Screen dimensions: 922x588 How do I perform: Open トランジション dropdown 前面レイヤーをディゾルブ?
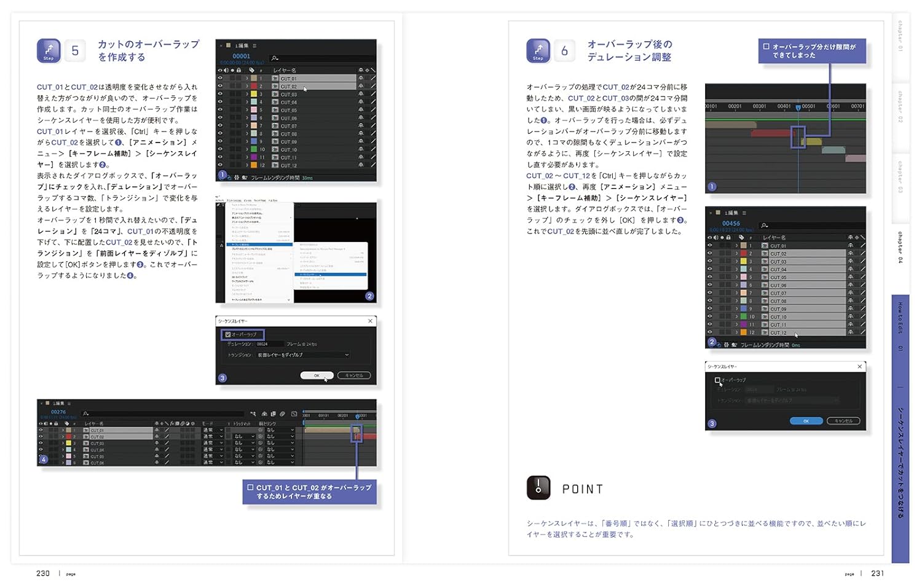pos(302,355)
